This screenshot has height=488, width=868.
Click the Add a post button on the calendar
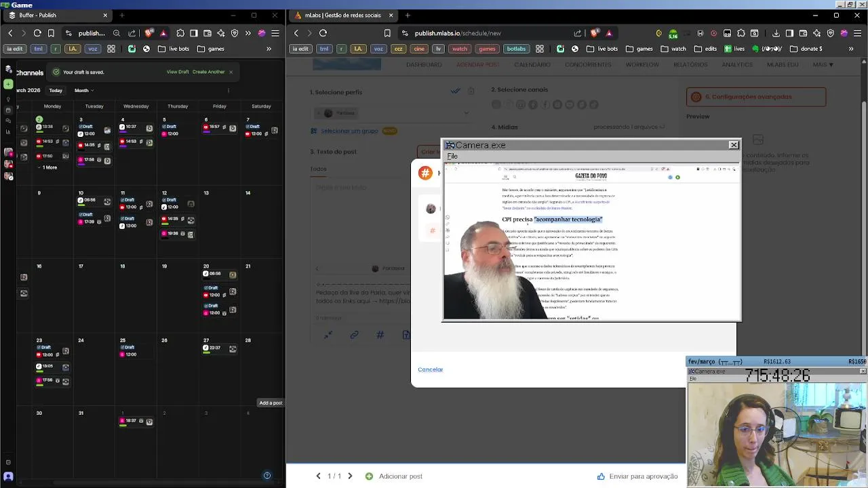coord(271,403)
